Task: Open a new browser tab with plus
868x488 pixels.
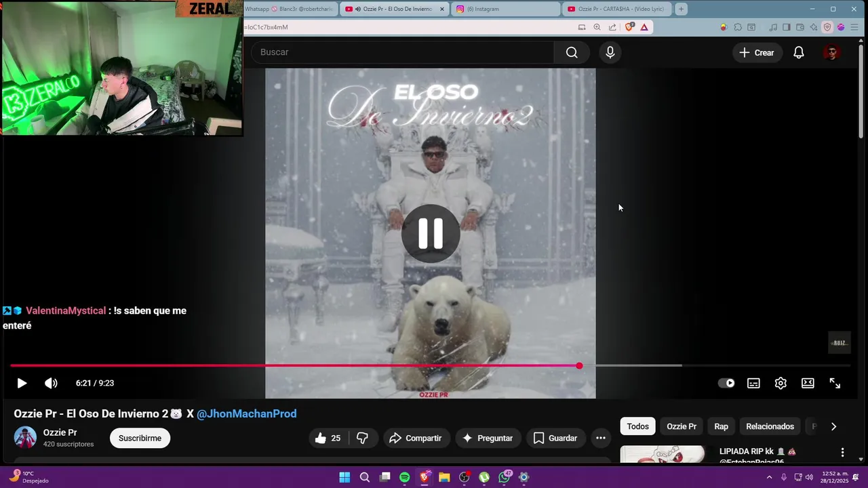Action: pos(682,9)
